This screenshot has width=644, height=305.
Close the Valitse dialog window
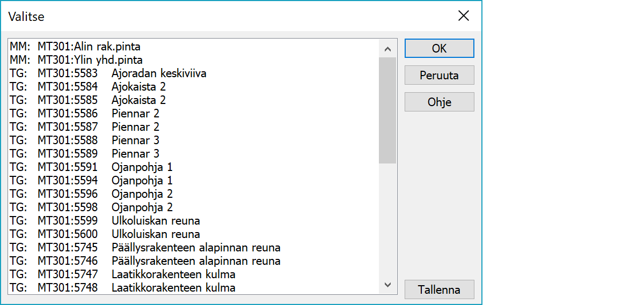(x=464, y=16)
